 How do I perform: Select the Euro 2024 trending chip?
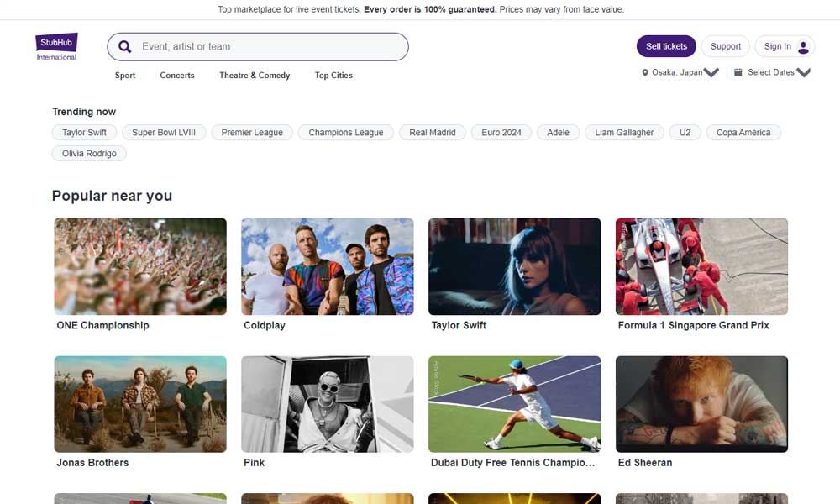501,132
